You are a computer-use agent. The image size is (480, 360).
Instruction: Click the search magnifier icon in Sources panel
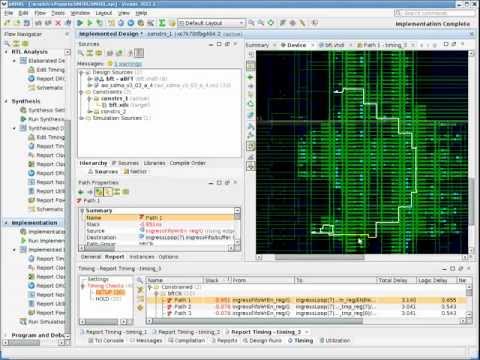[81, 53]
